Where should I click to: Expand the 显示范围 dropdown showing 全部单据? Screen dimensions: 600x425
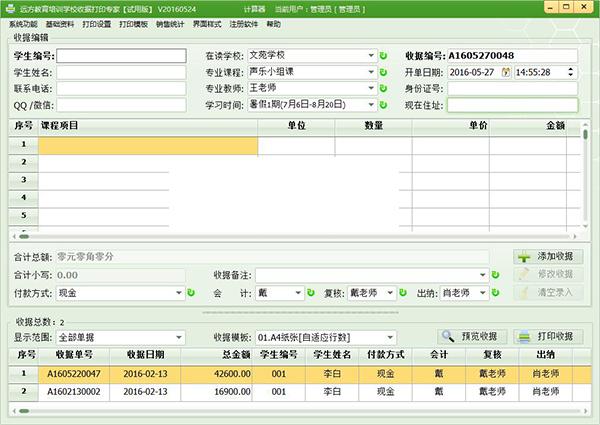tap(179, 337)
